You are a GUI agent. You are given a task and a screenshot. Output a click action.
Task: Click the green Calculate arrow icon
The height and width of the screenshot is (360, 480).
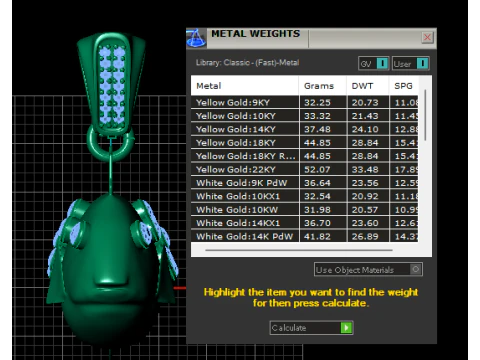pyautogui.click(x=346, y=328)
